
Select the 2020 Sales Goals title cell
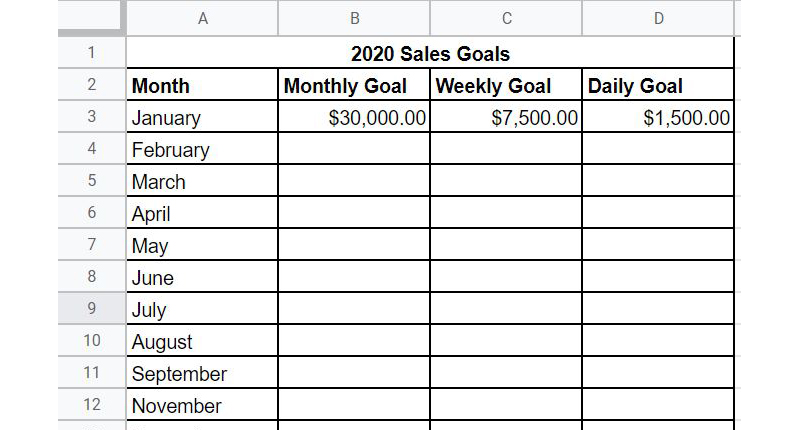click(430, 53)
